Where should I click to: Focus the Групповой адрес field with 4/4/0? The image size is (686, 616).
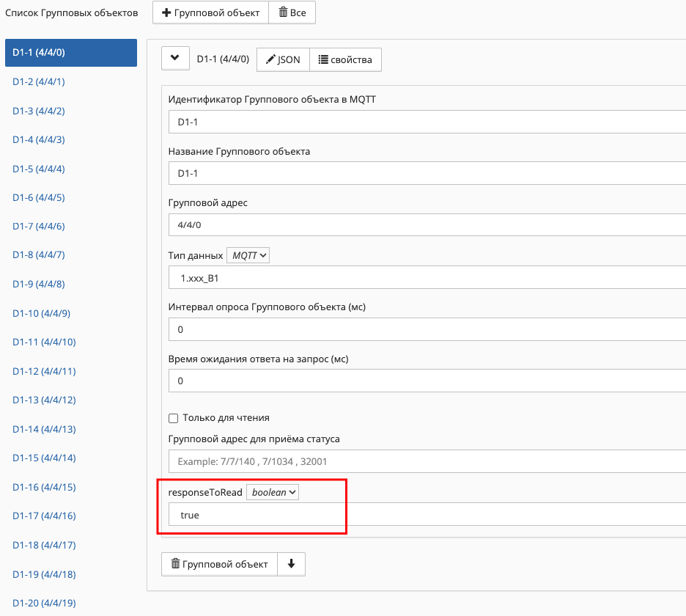click(425, 224)
